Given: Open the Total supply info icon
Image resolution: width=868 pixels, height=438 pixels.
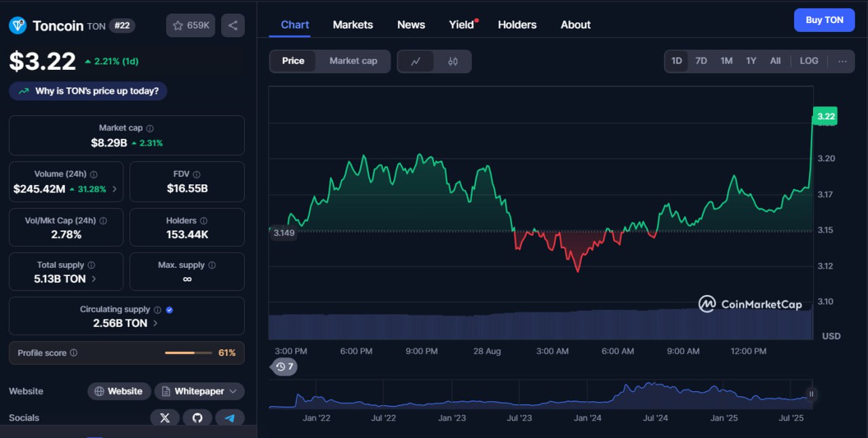Looking at the screenshot, I should pos(92,265).
